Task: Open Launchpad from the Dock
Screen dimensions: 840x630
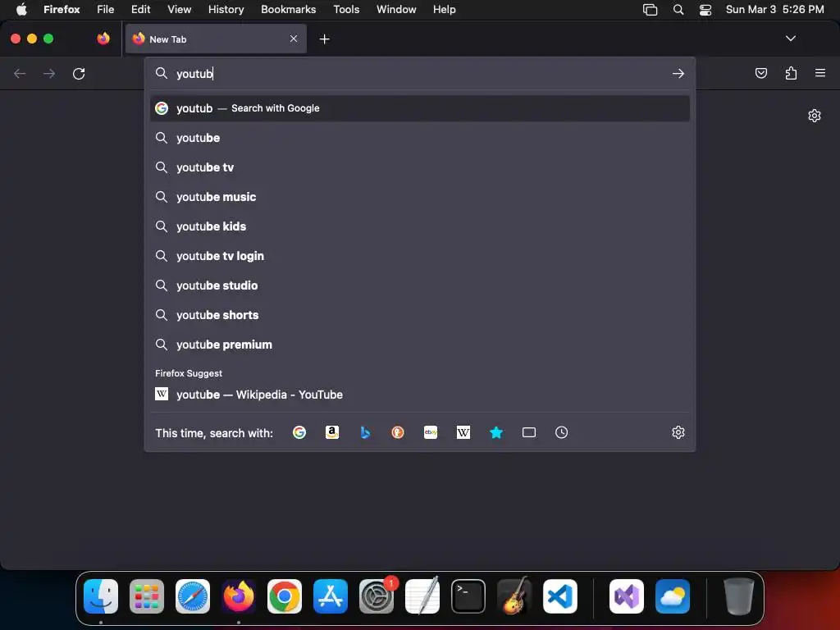Action: [147, 596]
